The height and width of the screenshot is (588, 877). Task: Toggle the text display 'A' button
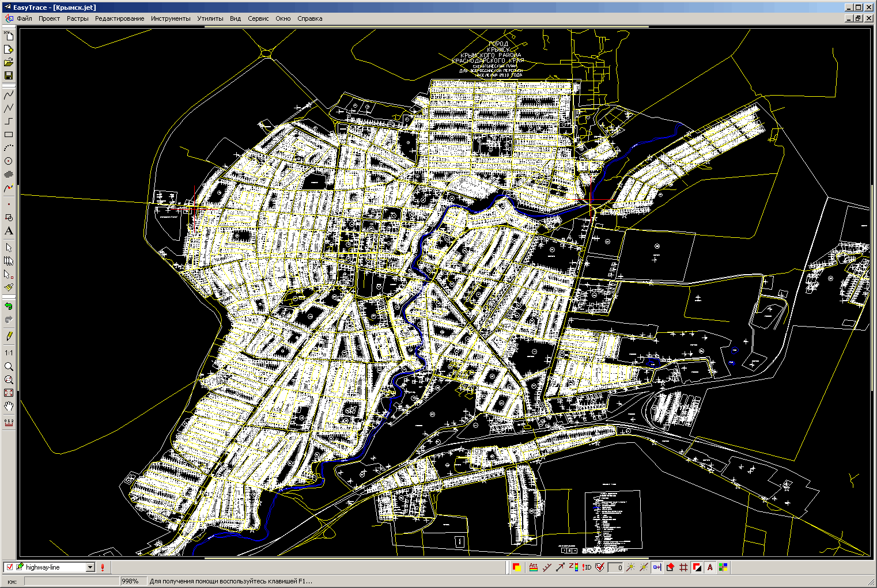click(x=710, y=567)
